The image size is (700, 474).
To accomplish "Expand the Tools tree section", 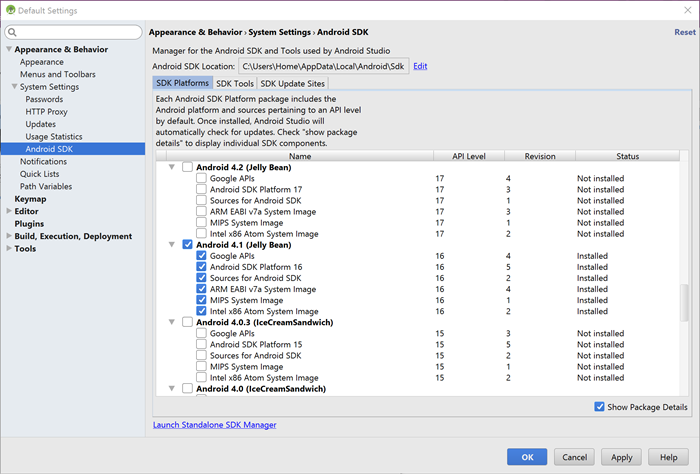I will (9, 249).
